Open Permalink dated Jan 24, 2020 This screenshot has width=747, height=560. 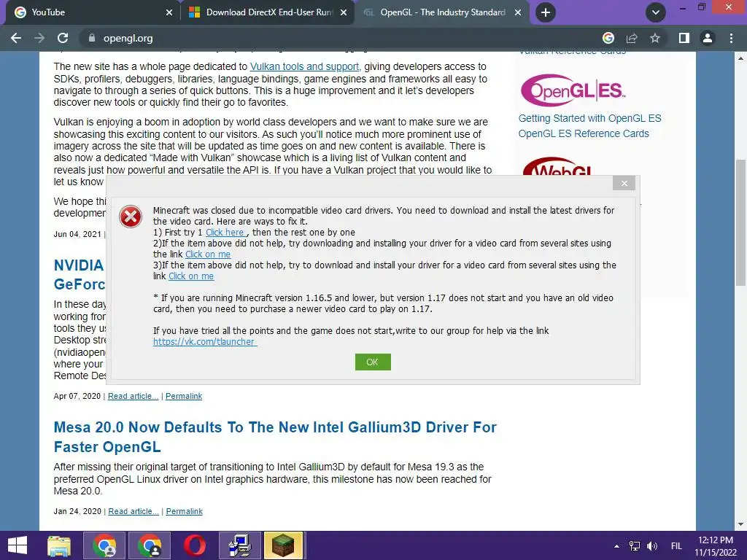pyautogui.click(x=185, y=511)
